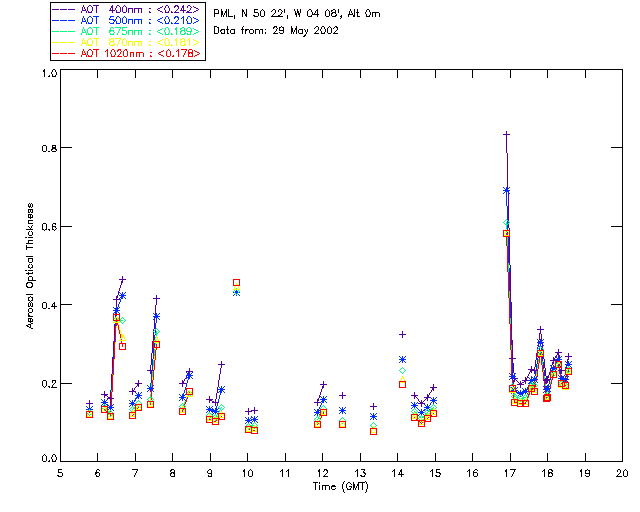Select the highest purple peak marker near 17 GMT
Image resolution: width=640 pixels, height=512 pixels.
506,134
